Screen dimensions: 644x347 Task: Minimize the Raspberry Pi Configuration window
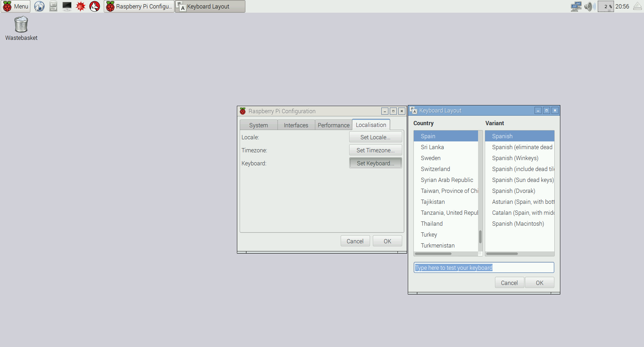385,111
